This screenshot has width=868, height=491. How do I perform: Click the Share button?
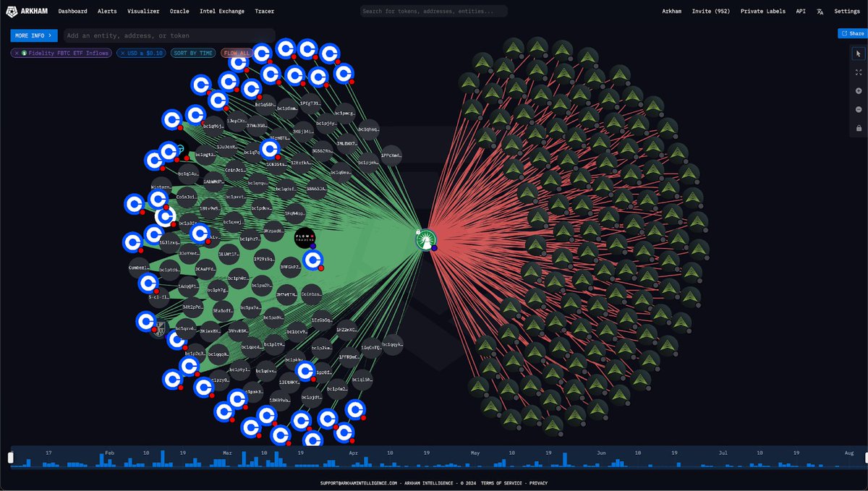click(x=851, y=33)
